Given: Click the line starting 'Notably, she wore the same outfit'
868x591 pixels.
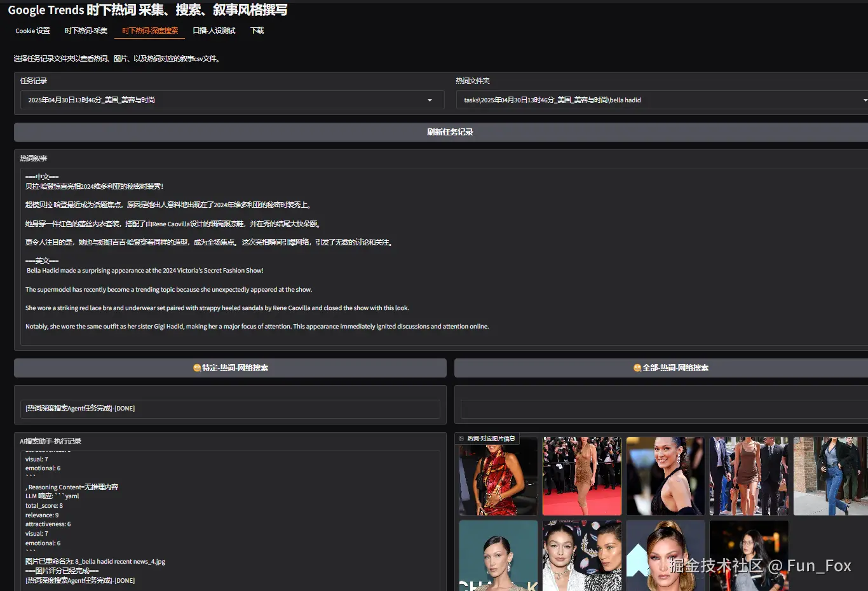Looking at the screenshot, I should click(x=257, y=327).
